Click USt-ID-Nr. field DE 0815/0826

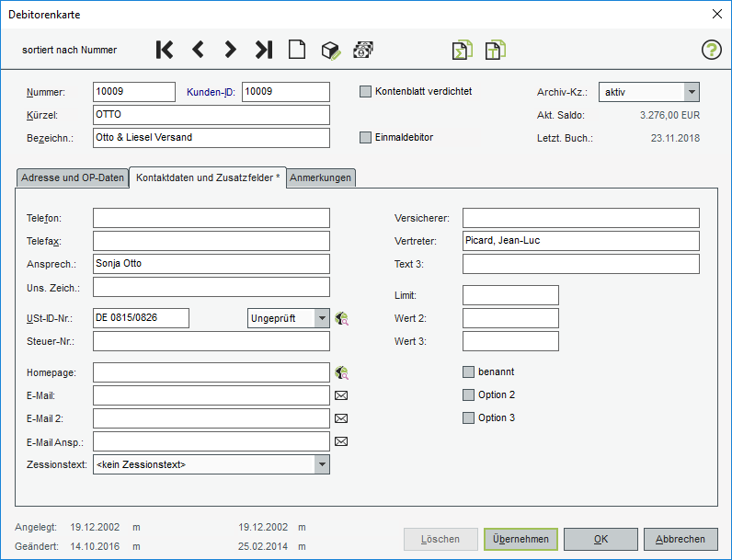[x=141, y=318]
